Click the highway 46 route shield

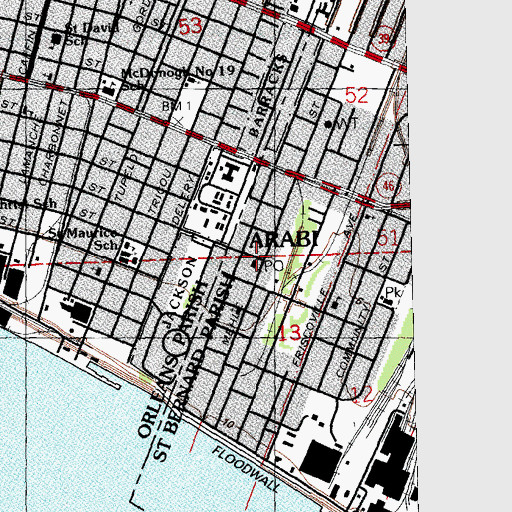pyautogui.click(x=388, y=185)
